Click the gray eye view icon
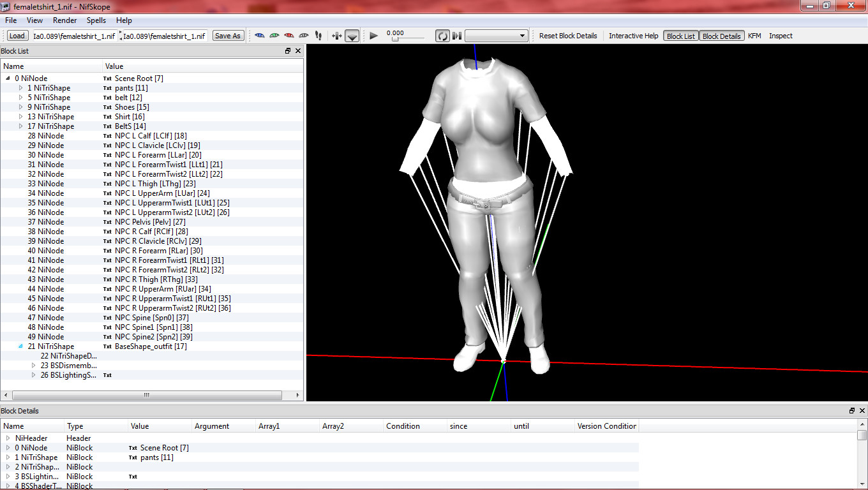This screenshot has height=490, width=868. coord(304,36)
